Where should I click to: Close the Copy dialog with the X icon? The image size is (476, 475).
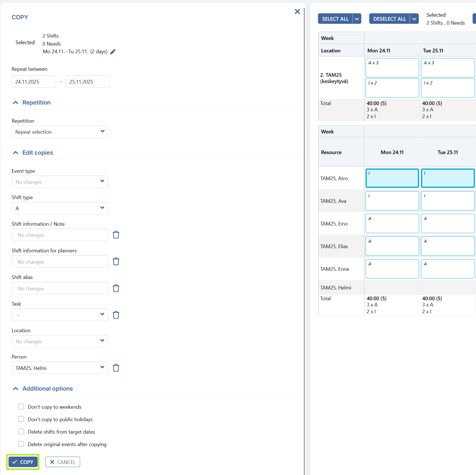(297, 12)
